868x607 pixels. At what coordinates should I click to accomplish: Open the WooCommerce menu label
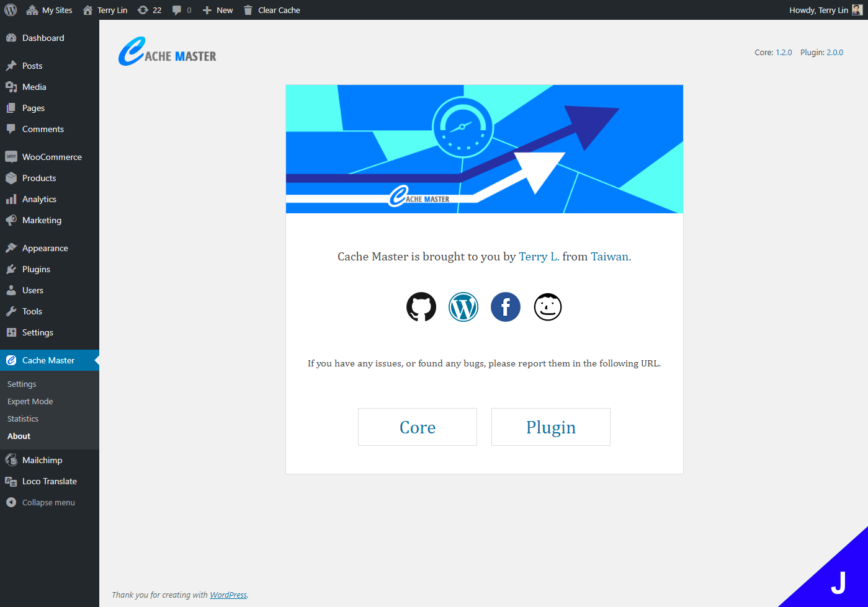coord(52,157)
